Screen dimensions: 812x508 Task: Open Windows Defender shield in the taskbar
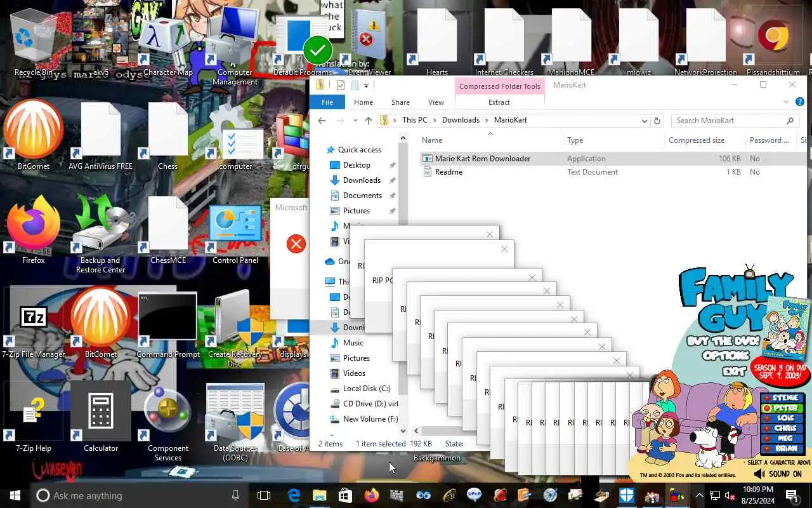pos(627,495)
